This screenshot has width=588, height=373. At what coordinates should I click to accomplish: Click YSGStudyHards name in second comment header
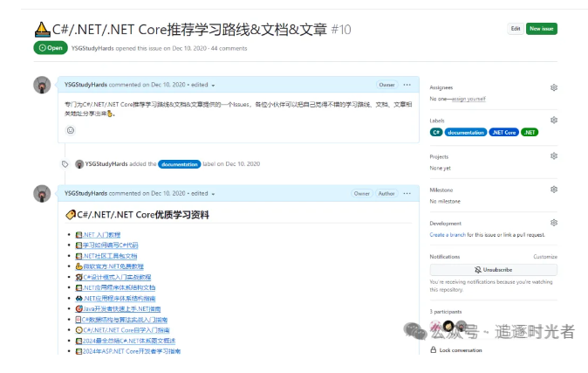coord(85,193)
